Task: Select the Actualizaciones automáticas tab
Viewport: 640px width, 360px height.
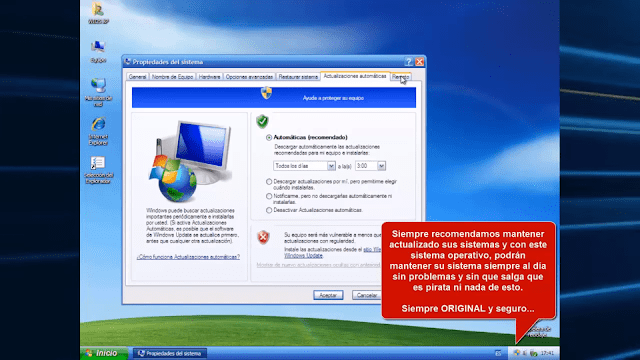Action: coord(355,76)
